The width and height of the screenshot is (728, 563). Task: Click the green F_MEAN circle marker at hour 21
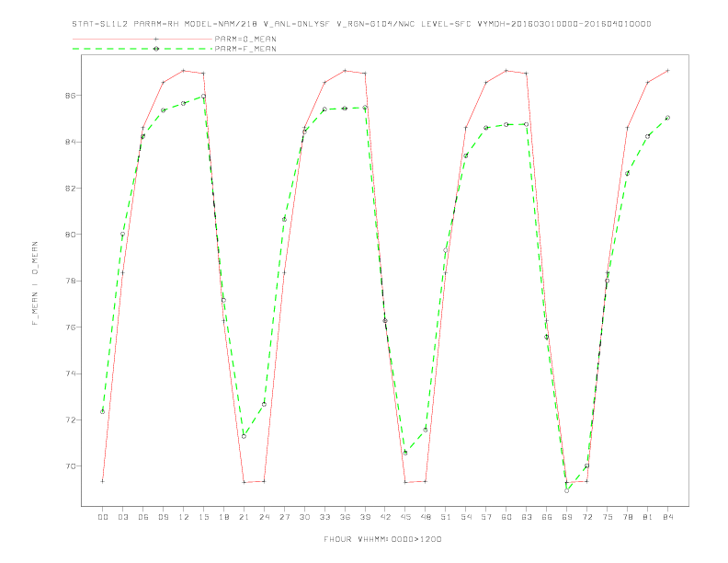(x=244, y=436)
